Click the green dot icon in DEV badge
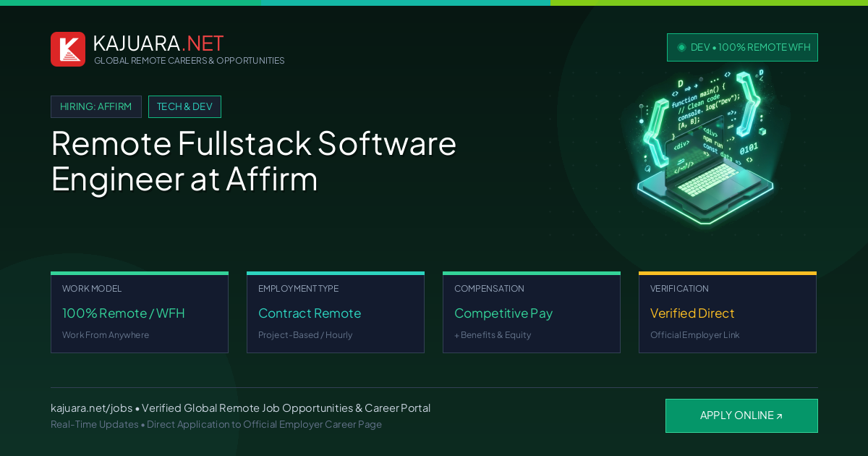This screenshot has height=456, width=868. click(681, 47)
